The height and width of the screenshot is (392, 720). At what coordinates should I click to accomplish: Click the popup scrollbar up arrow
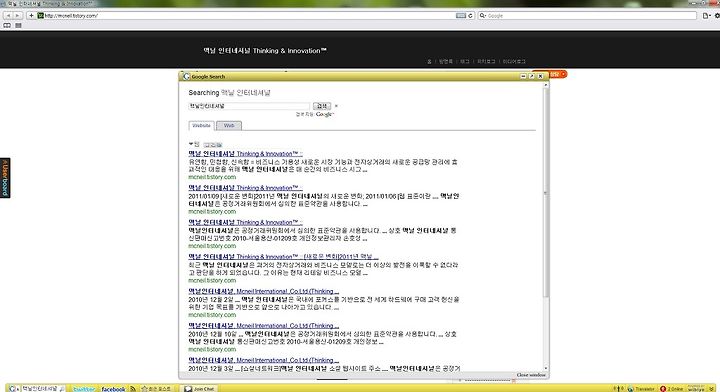tap(546, 85)
